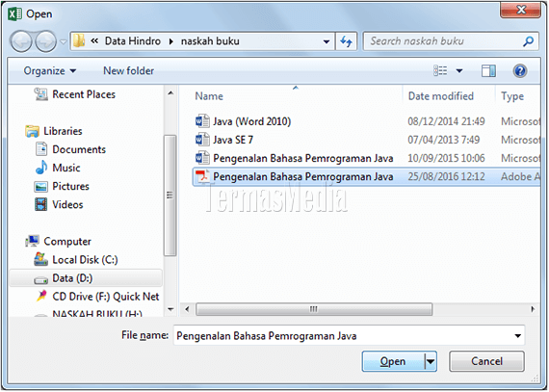Open Recent Places in navigation pane
Screen dimensions: 549x392
coord(84,94)
